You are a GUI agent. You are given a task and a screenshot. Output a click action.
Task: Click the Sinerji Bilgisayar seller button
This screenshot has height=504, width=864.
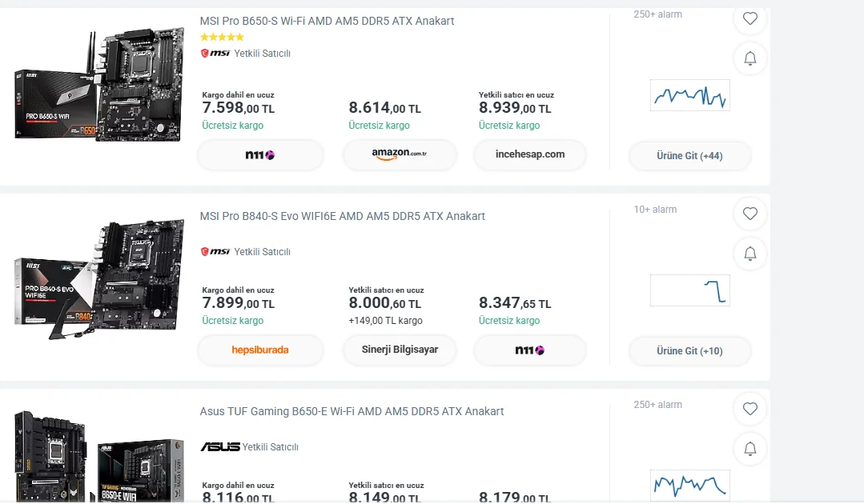coord(400,350)
